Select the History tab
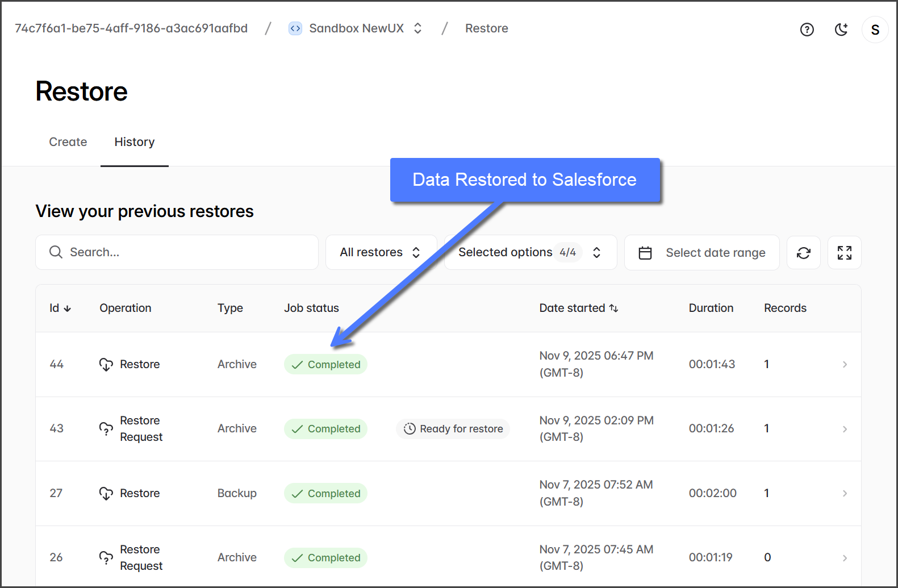This screenshot has width=898, height=588. pyautogui.click(x=135, y=142)
